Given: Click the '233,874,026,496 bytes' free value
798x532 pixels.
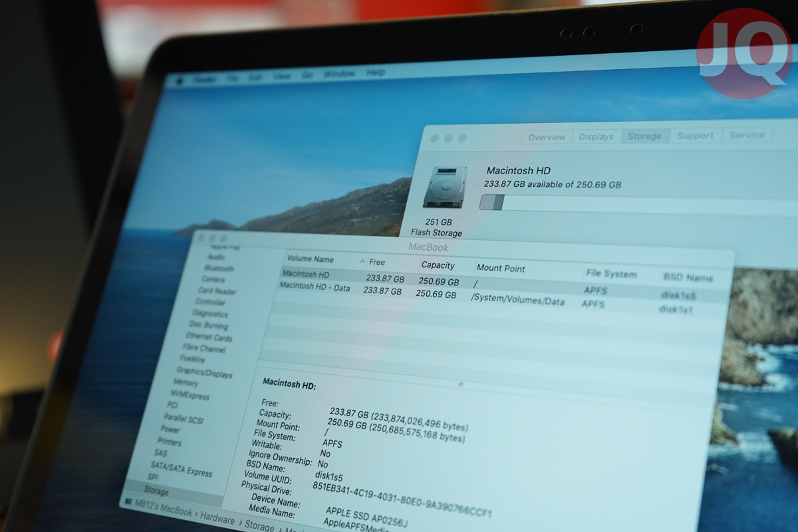Looking at the screenshot, I should pos(420,422).
